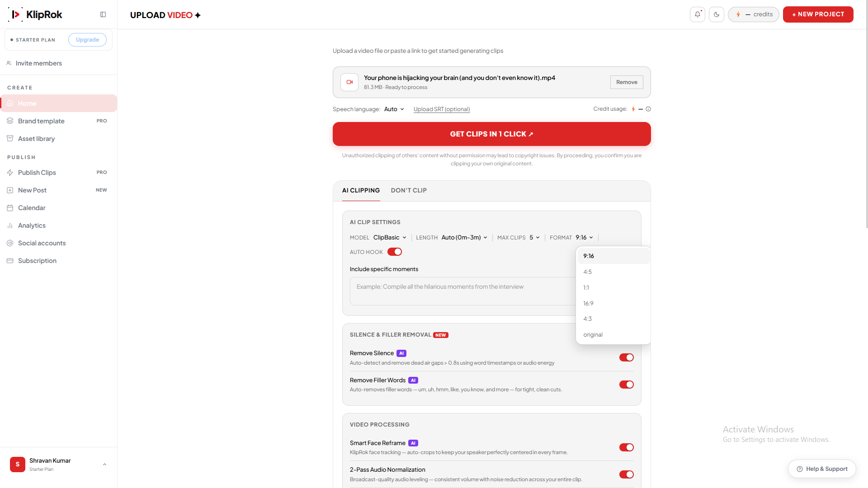This screenshot has width=868, height=488.
Task: Switch to the Don't Clip tab
Action: pyautogui.click(x=409, y=191)
